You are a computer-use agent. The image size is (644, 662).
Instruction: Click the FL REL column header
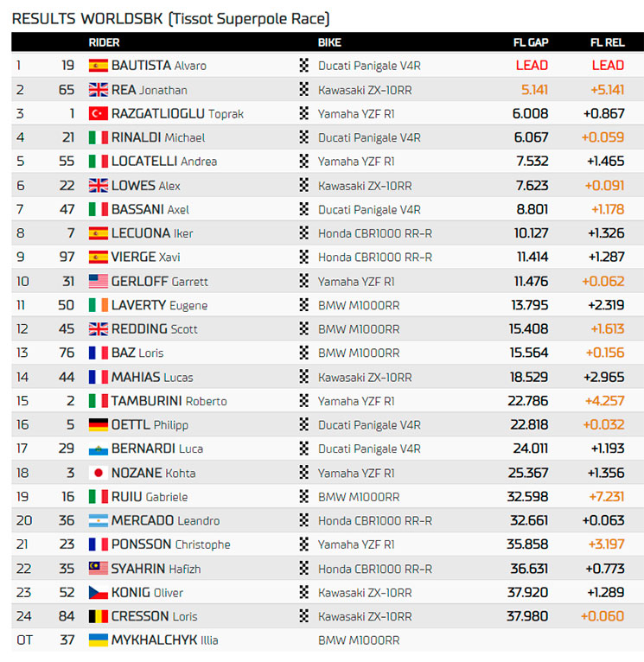[607, 42]
